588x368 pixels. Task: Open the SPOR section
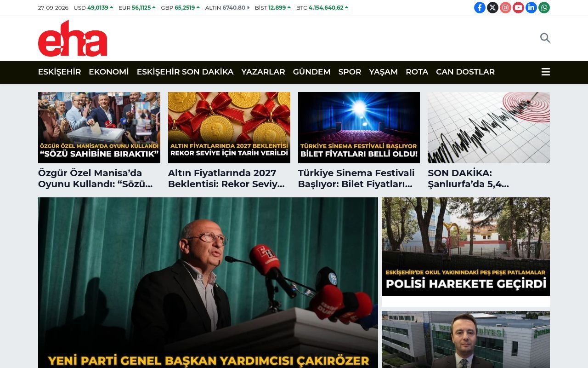[350, 72]
